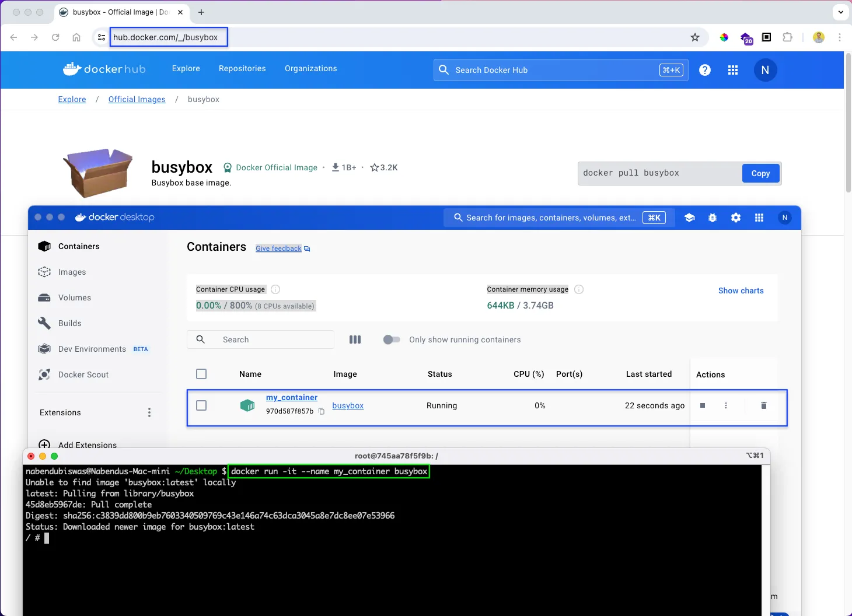Open column layout settings icon

[x=355, y=339]
